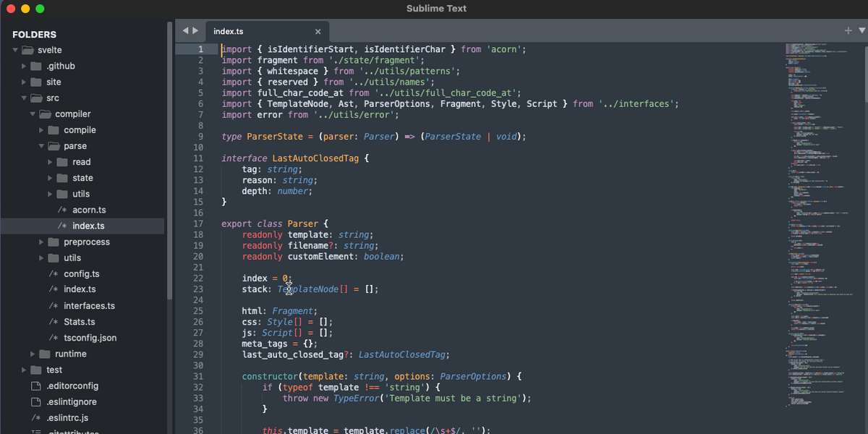
Task: Click line number 31 in the gutter
Action: [198, 376]
